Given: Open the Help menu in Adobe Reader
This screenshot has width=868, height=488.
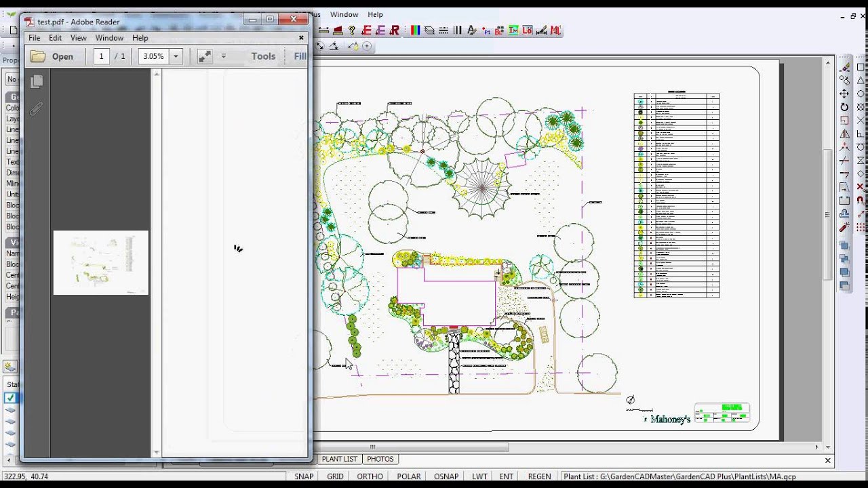Looking at the screenshot, I should [140, 38].
